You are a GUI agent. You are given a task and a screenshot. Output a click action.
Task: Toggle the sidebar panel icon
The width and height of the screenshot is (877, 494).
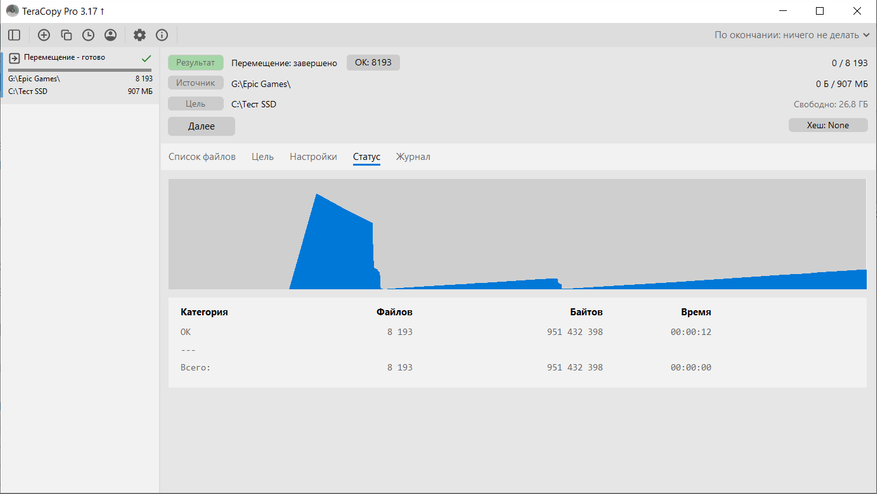(x=15, y=35)
